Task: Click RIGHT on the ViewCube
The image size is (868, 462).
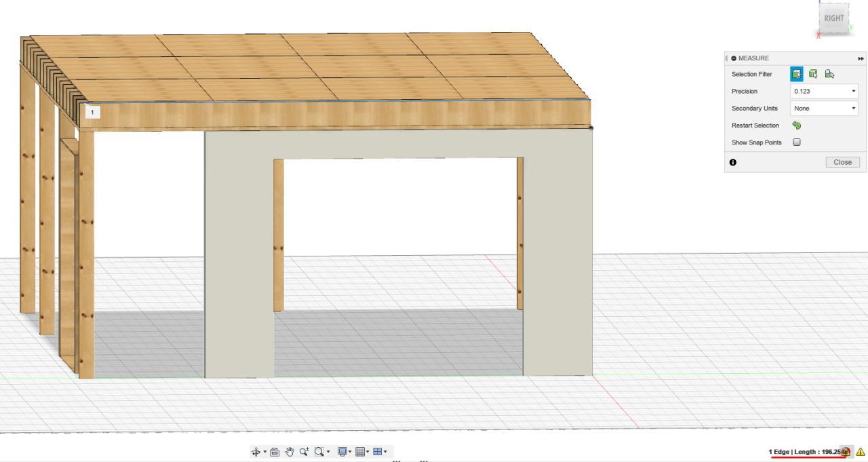Action: tap(835, 18)
